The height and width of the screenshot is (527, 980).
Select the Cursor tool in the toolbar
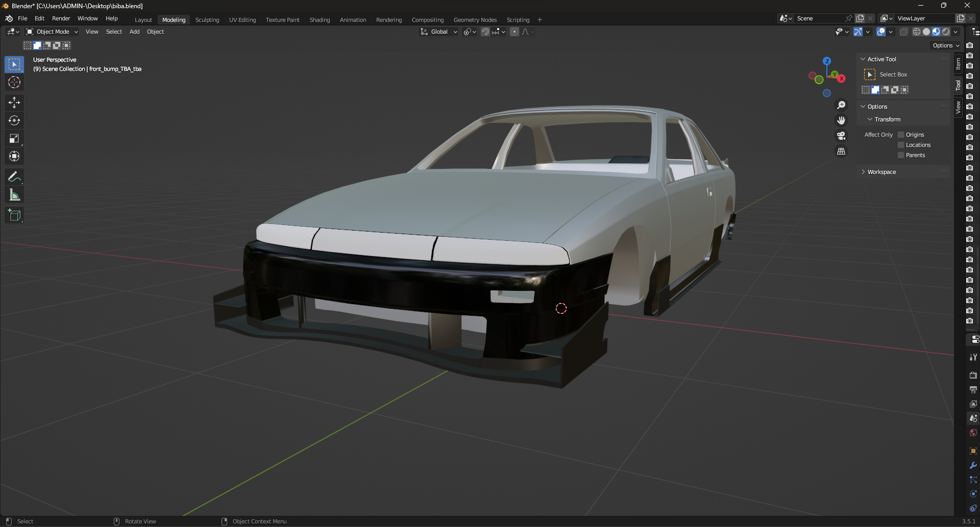pos(14,82)
